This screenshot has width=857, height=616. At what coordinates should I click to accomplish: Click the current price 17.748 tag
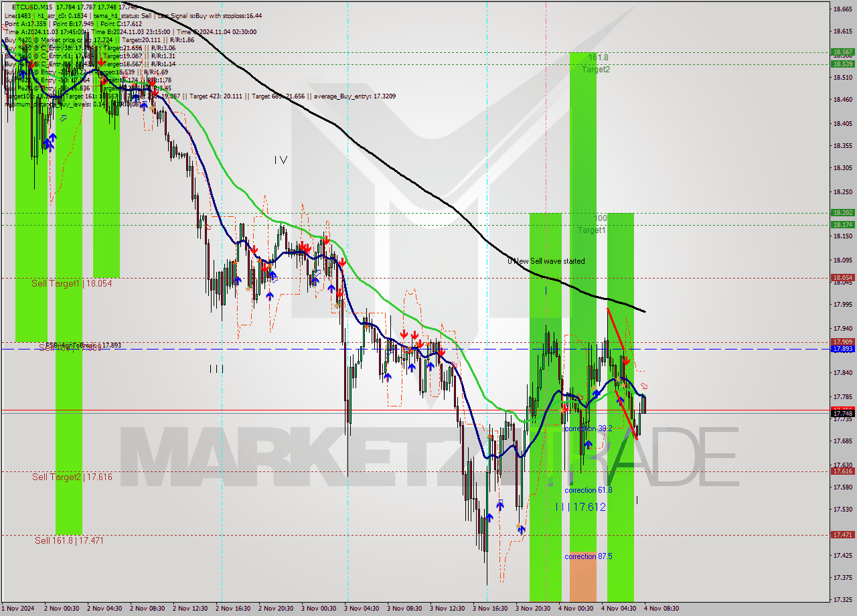point(842,414)
